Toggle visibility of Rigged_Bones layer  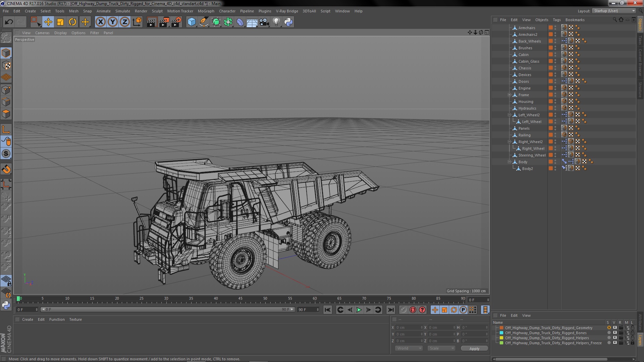(x=615, y=333)
